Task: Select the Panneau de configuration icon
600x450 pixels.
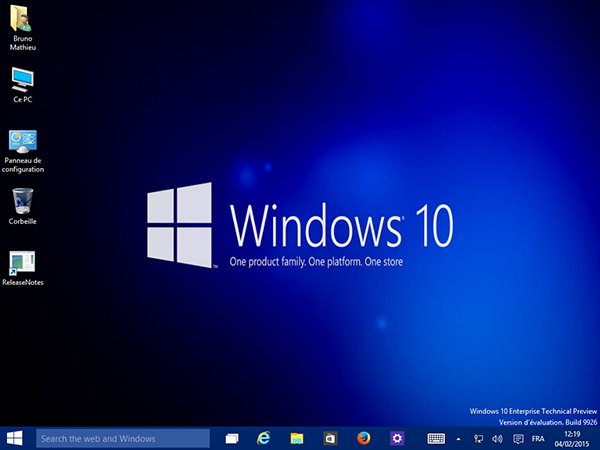Action: pyautogui.click(x=22, y=140)
